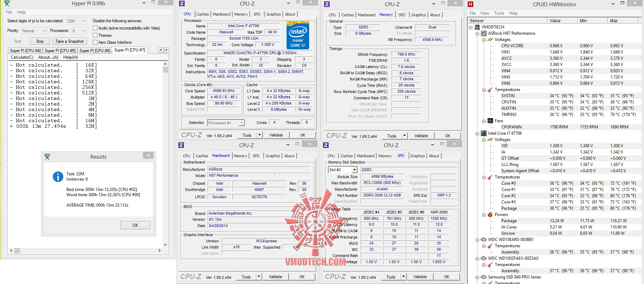Click the Temperatures icon under Intel Core i7 4770K
Screen dimensions: 644x284
(x=490, y=177)
